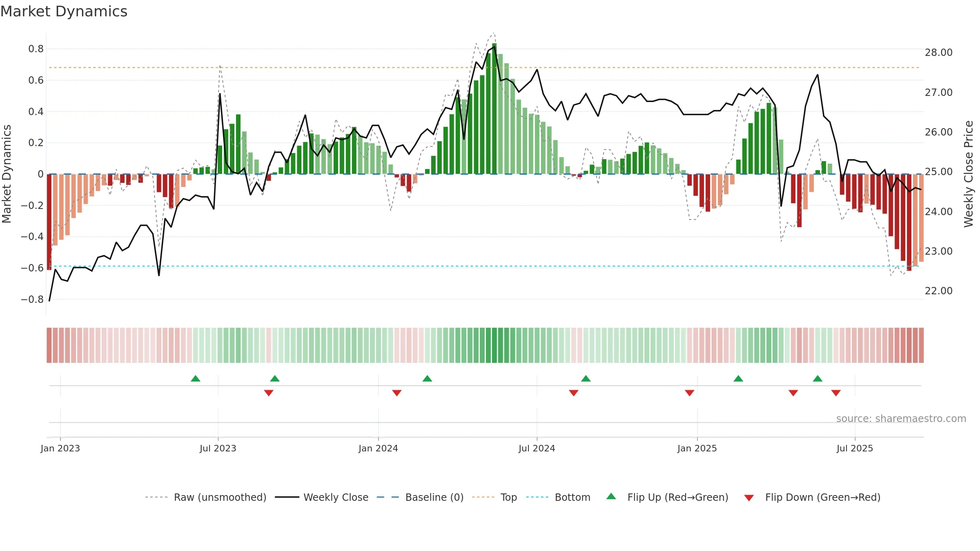Click the Jul 2025 axis label
The width and height of the screenshot is (980, 551).
[x=855, y=448]
